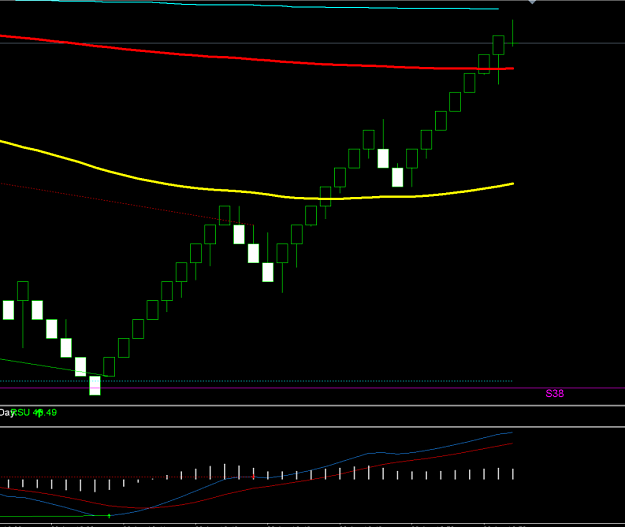This screenshot has width=625, height=527.
Task: Select the purple S38 horizontal line
Action: point(312,388)
